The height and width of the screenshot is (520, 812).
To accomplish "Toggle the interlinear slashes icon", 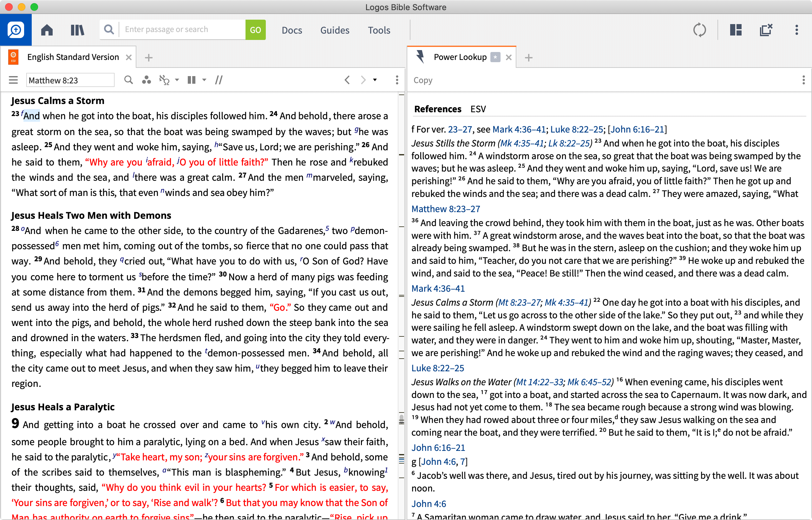I will pos(219,80).
